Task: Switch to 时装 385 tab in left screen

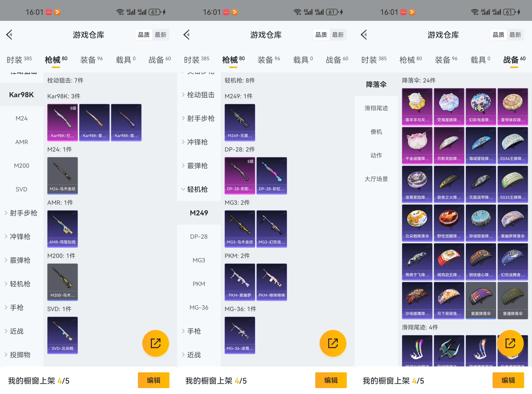Action: coord(19,60)
